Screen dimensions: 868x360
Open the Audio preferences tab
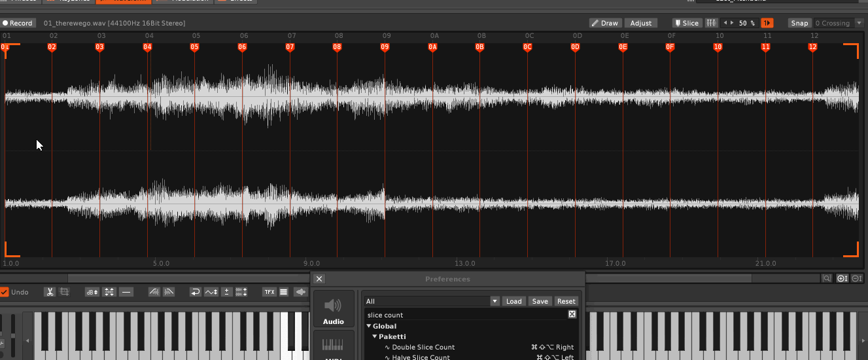click(x=334, y=309)
